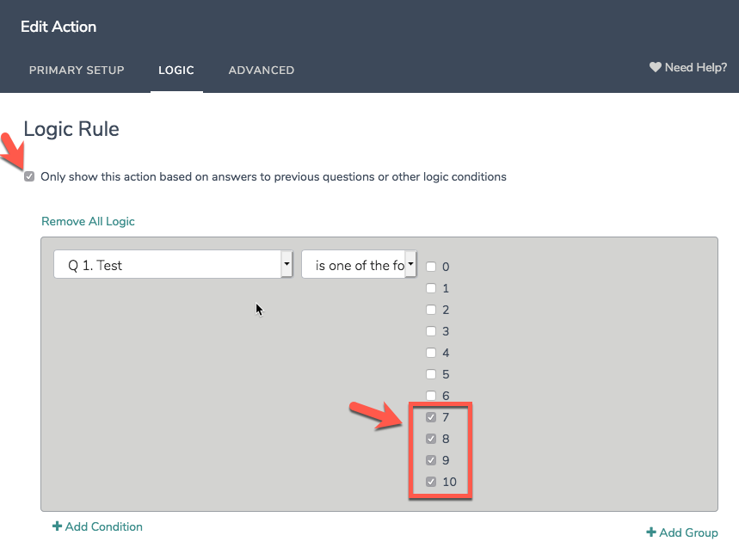Click the Add Condition link

pos(104,526)
